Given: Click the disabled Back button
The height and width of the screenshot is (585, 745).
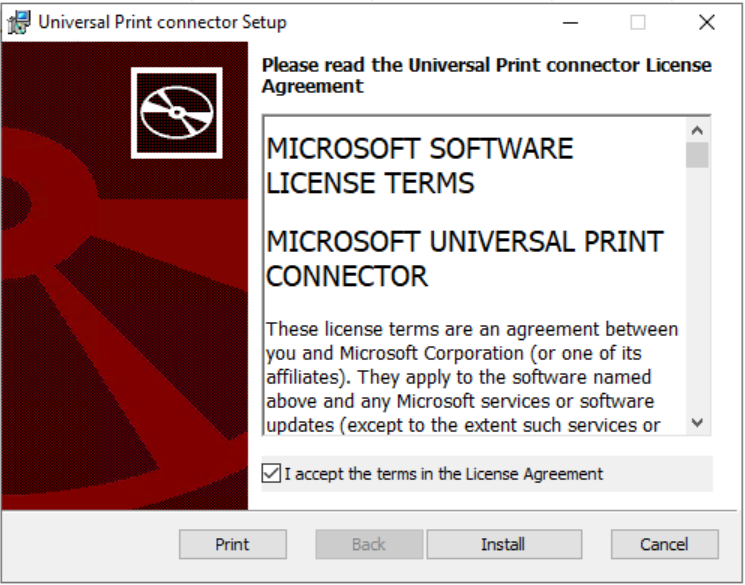Looking at the screenshot, I should pos(368,544).
